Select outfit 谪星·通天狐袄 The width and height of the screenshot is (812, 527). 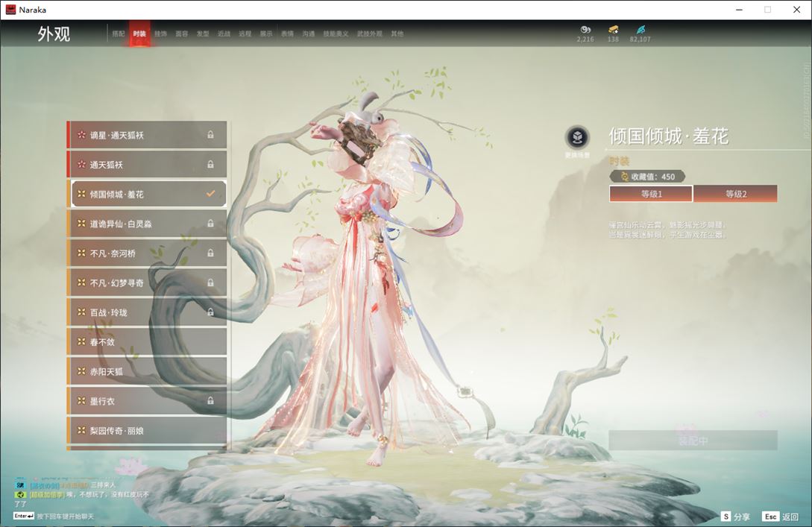tap(147, 135)
